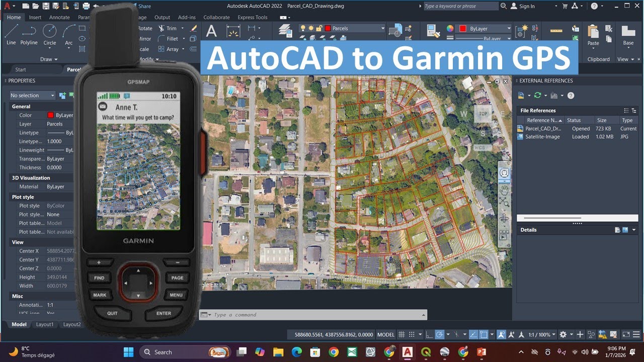The width and height of the screenshot is (644, 362).
Task: Open the Start tab
Action: click(x=21, y=69)
